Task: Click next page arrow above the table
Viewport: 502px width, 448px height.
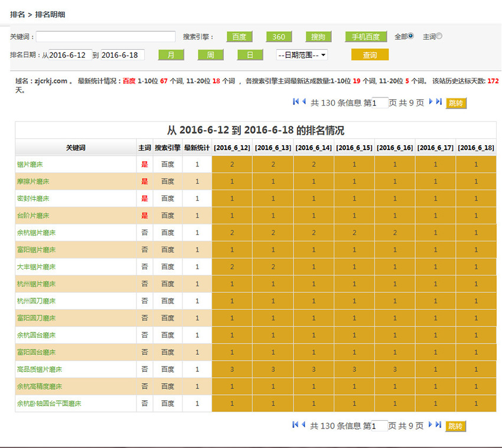Action: (431, 102)
